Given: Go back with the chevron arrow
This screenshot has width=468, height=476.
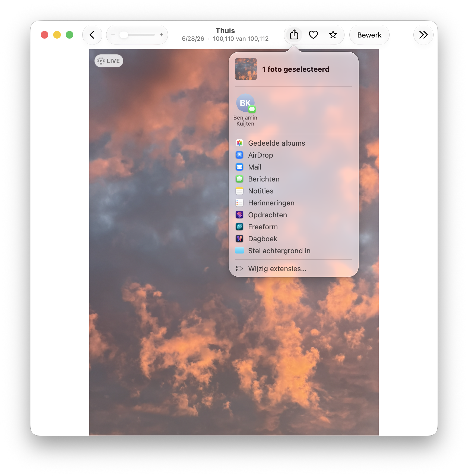Looking at the screenshot, I should tap(92, 35).
